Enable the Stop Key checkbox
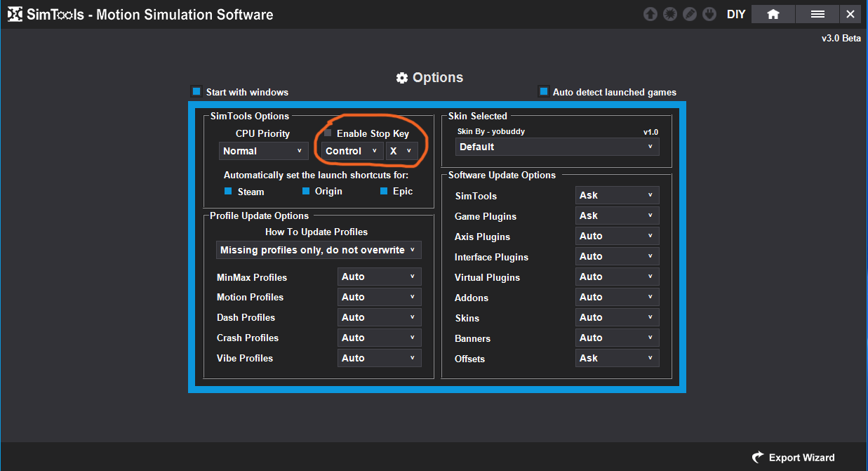The height and width of the screenshot is (471, 868). click(x=328, y=133)
